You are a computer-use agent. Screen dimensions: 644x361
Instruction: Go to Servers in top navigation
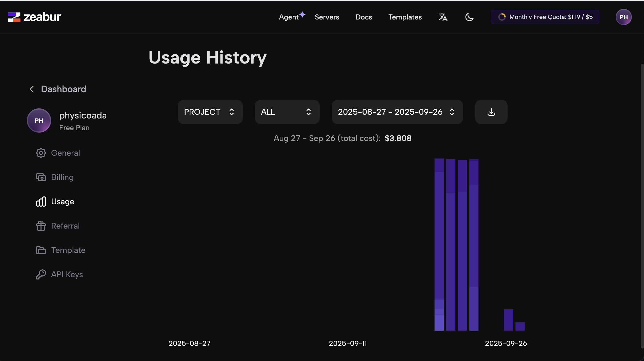pos(327,17)
